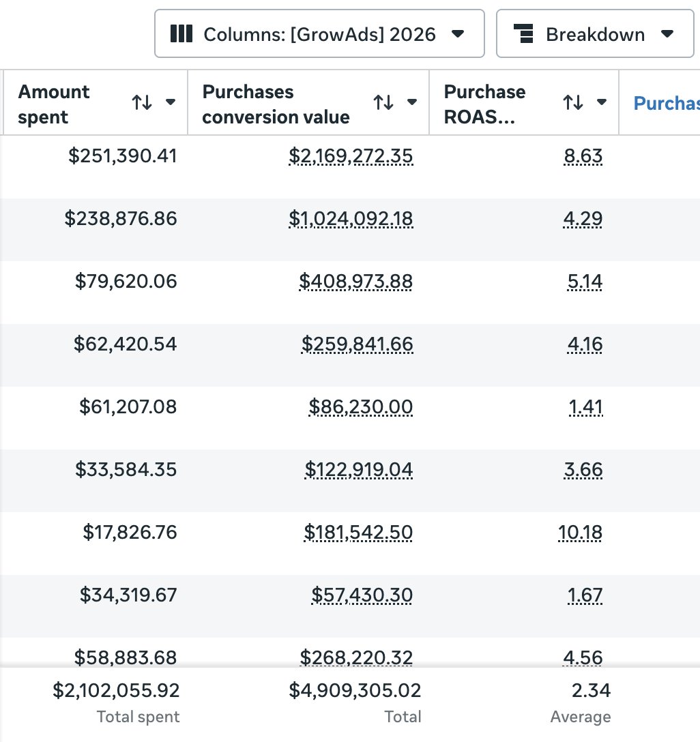Select total conversion value $4,909,305.02
The width and height of the screenshot is (700, 742).
tap(355, 690)
